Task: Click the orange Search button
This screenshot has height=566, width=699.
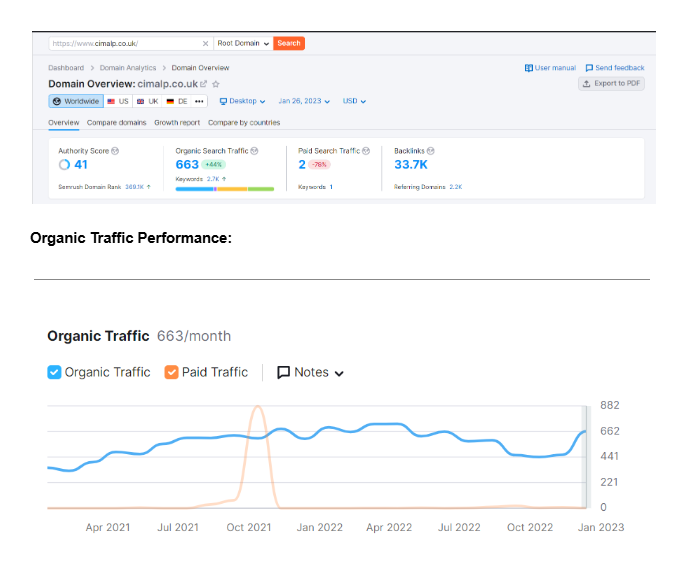Action: click(x=289, y=43)
